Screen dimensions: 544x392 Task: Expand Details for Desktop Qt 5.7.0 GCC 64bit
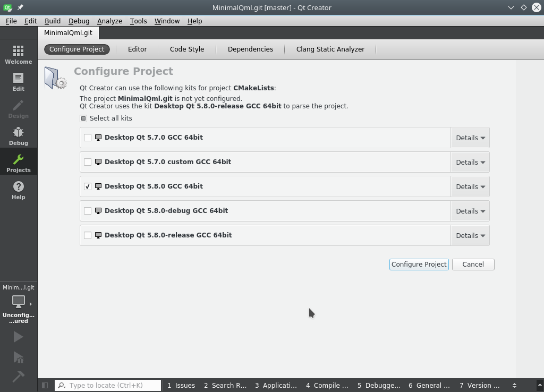tap(470, 138)
